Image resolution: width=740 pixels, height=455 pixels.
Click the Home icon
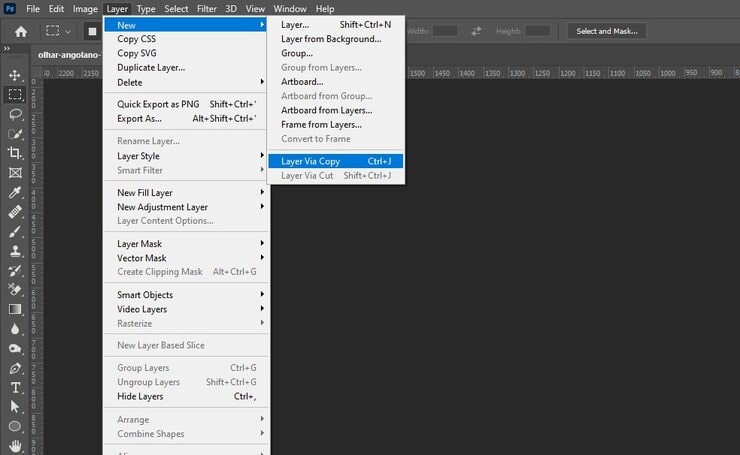point(21,32)
